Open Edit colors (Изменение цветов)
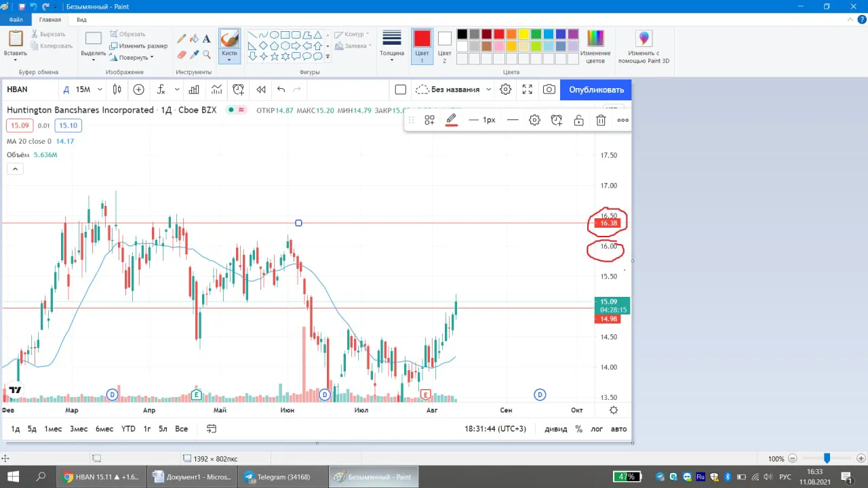The width and height of the screenshot is (868, 488). [x=595, y=47]
